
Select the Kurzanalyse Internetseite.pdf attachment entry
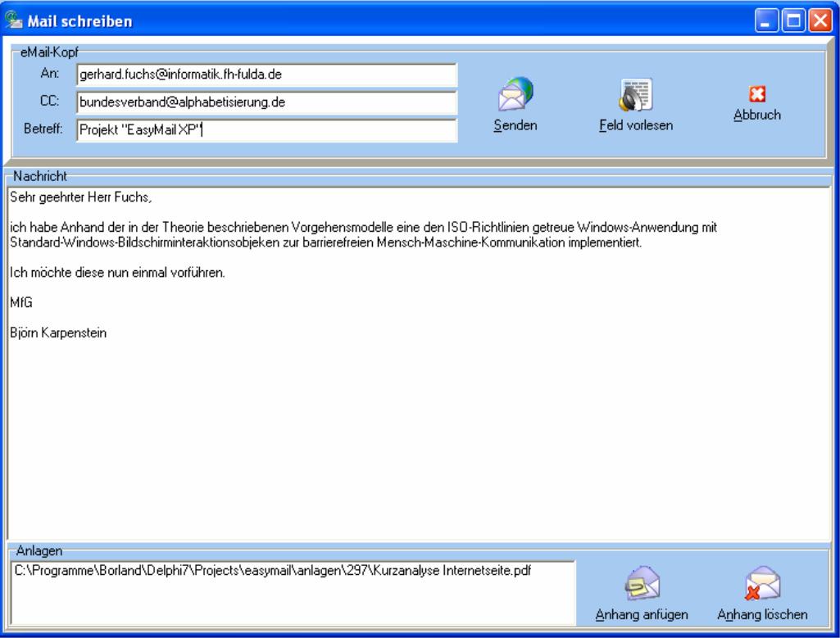click(x=279, y=571)
